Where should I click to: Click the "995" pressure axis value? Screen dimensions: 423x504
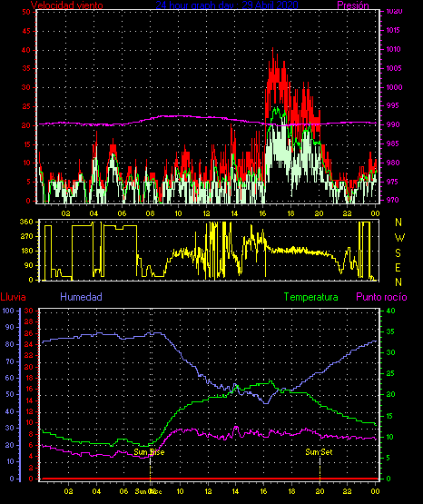pyautogui.click(x=392, y=105)
